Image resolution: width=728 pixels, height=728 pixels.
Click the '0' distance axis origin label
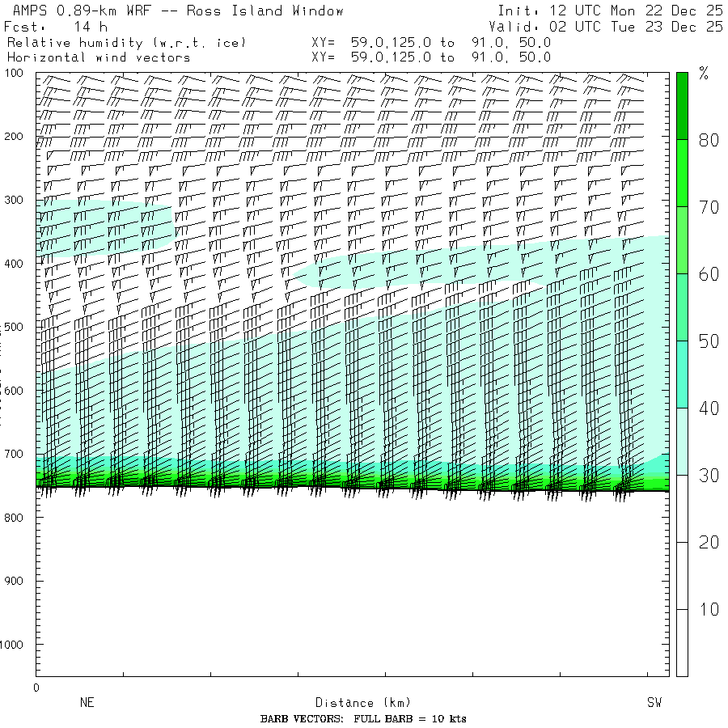tap(36, 688)
